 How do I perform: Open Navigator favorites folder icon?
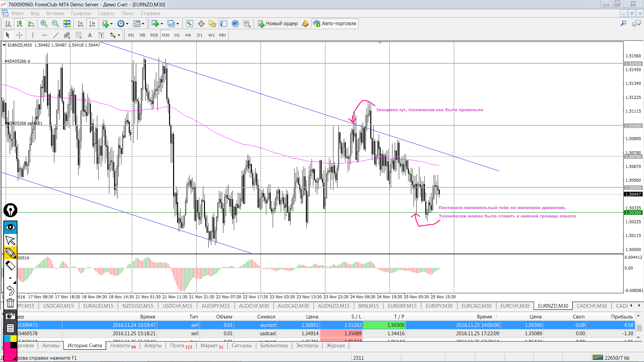click(212, 23)
